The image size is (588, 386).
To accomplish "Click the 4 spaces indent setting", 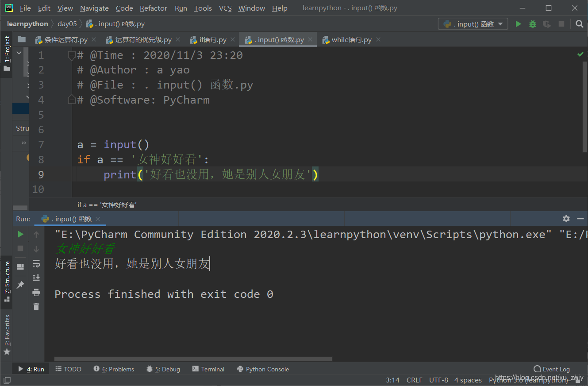I will coord(468,380).
